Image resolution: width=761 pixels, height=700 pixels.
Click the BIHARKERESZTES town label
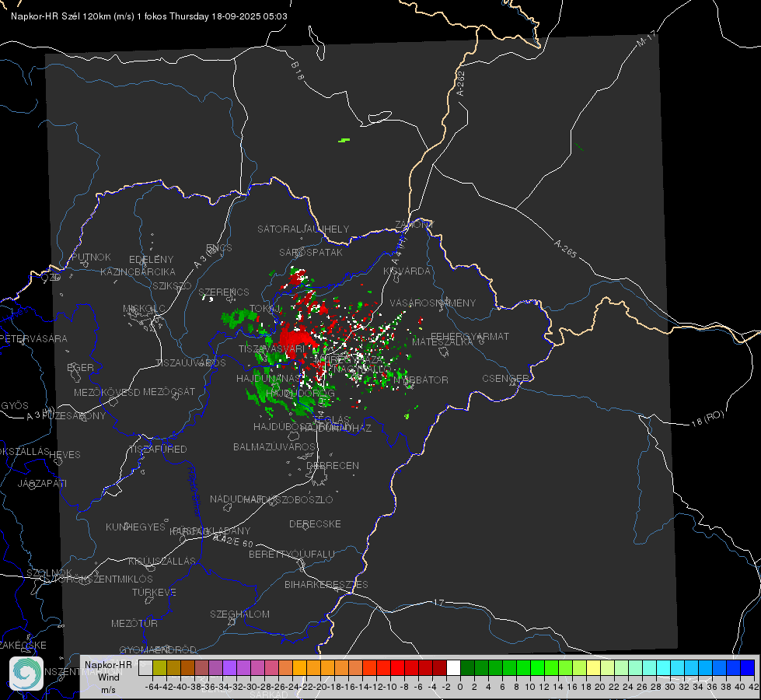[326, 584]
